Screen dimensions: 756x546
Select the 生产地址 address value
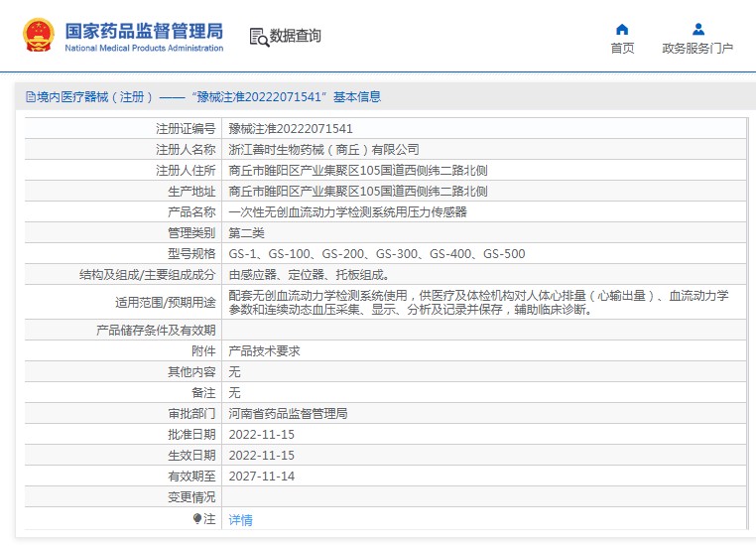(358, 192)
